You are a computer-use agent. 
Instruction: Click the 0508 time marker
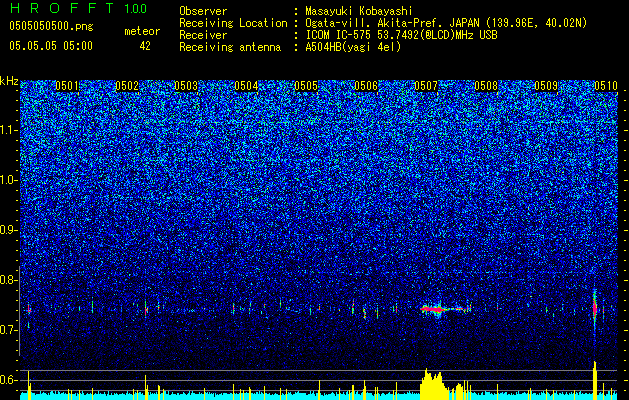click(x=486, y=85)
